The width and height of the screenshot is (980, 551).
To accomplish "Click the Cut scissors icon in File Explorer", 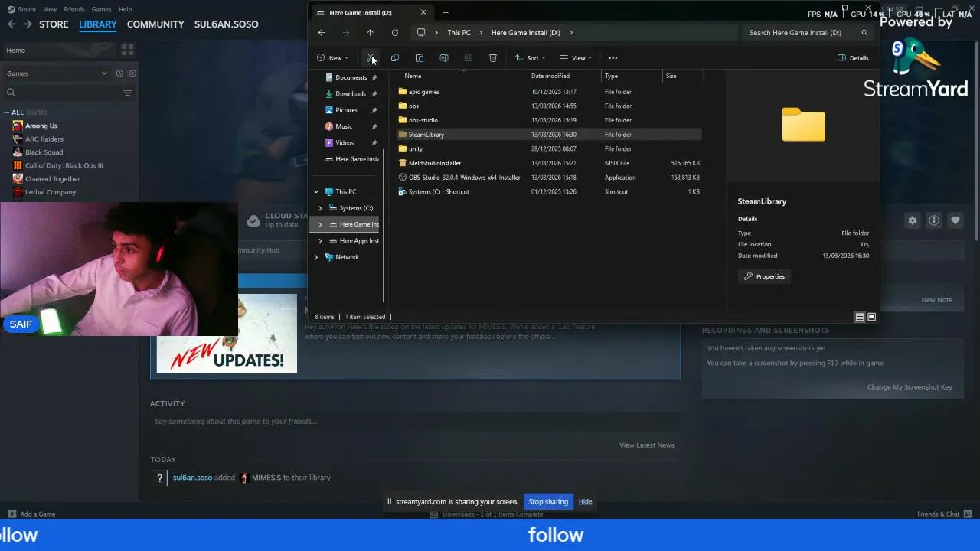I will click(371, 58).
